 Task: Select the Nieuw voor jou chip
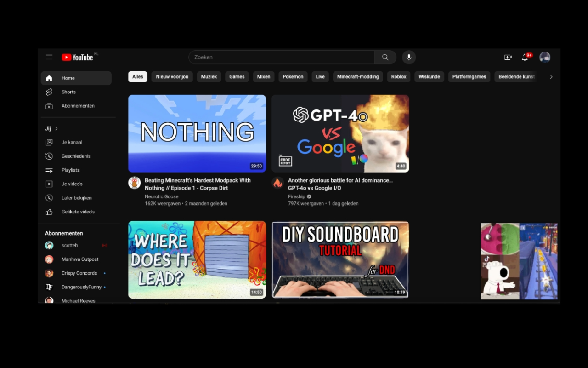(172, 77)
